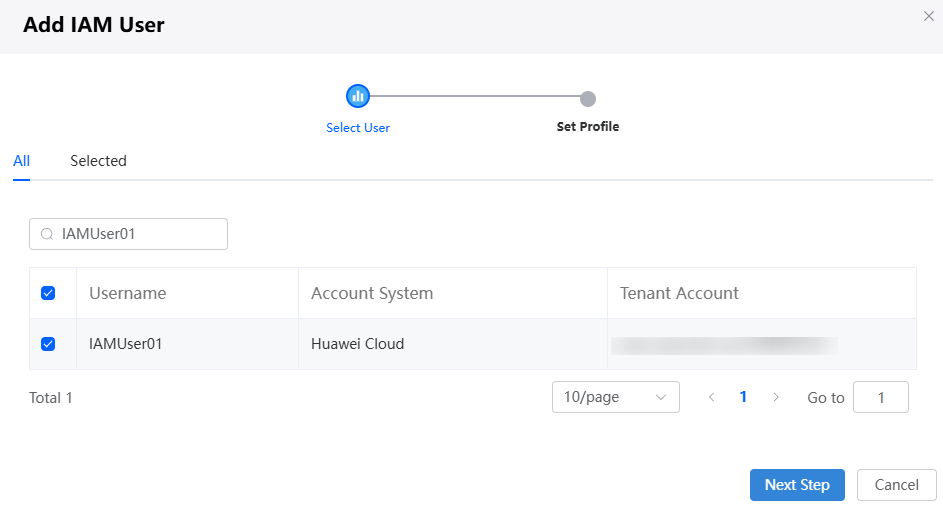Click the Set Profile step dot

588,99
